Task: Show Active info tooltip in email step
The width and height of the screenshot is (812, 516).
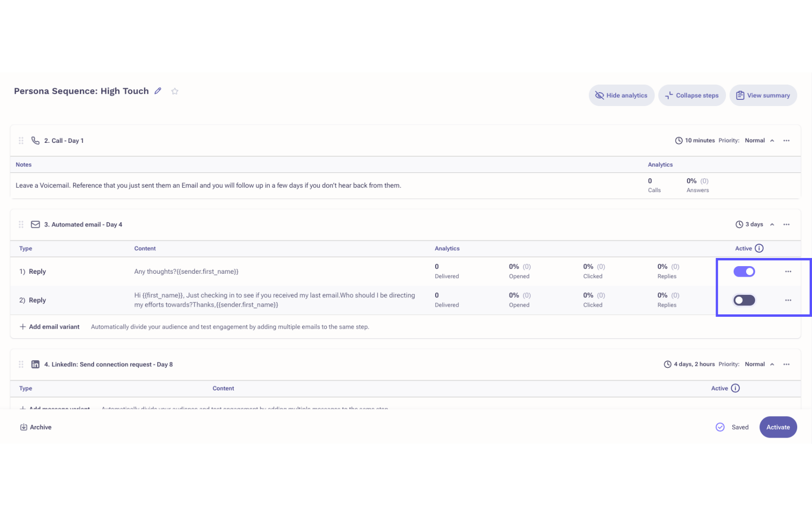Action: [759, 248]
